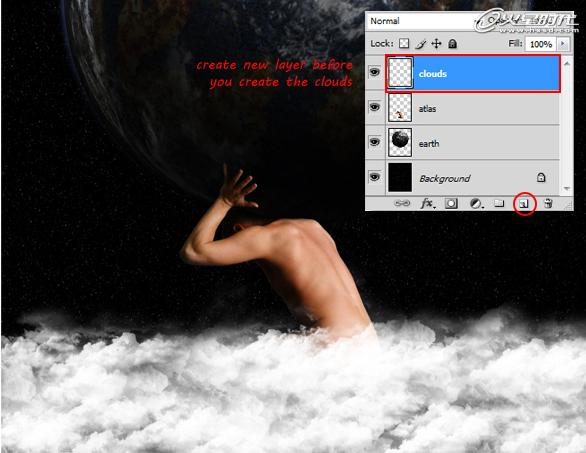Add a layer mask
The height and width of the screenshot is (453, 586).
pyautogui.click(x=451, y=204)
